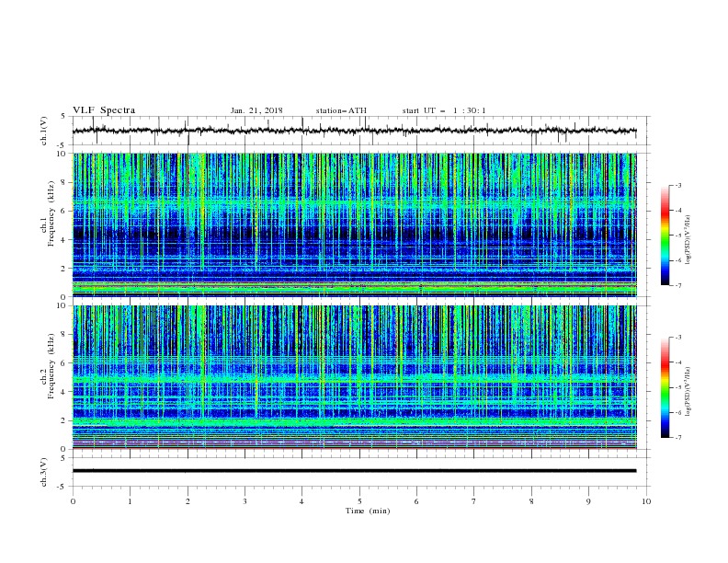Viewport: 728px width, 563px height.
Task: Click the ch.1 colorbar "log(PSD)(V²/Hz)" label
Action: pos(688,240)
